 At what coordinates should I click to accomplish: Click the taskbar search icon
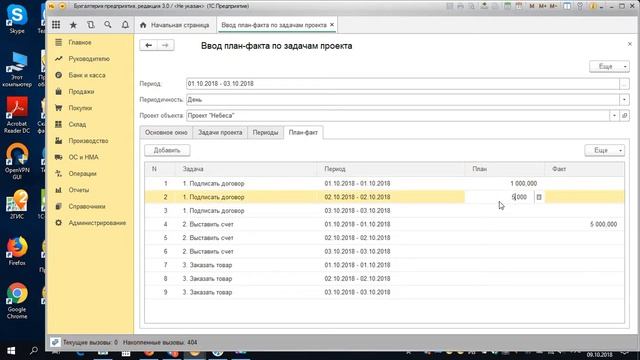coord(34,350)
